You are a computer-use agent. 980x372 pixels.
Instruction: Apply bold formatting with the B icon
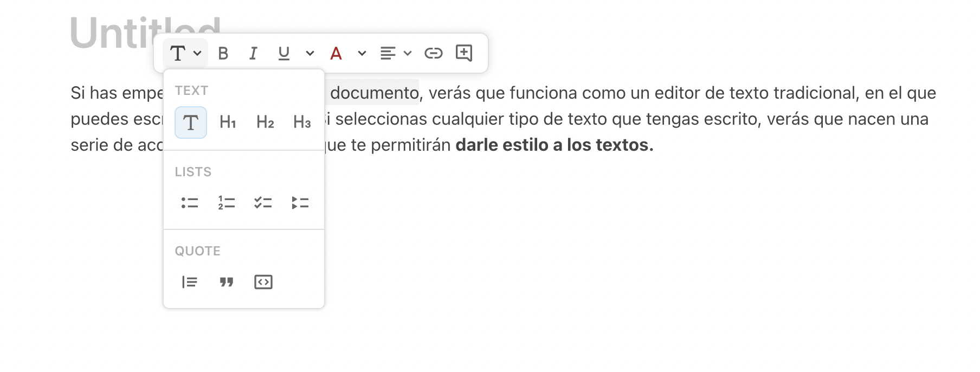(x=223, y=53)
